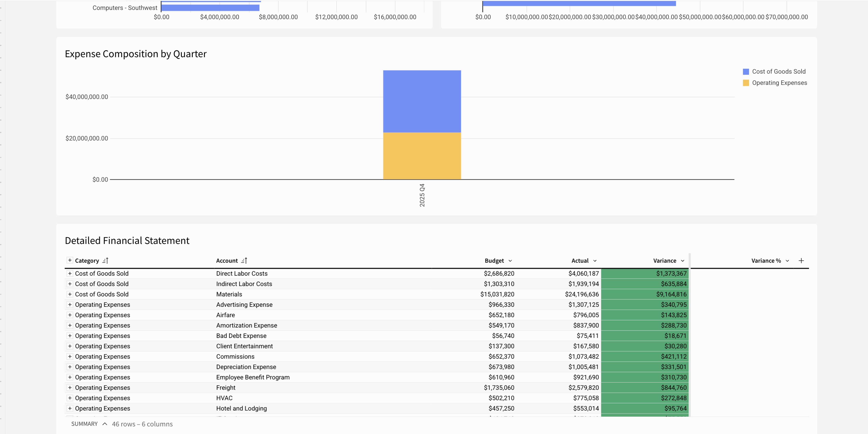Click Operating Expenses legend swatch
868x434 pixels.
point(746,83)
